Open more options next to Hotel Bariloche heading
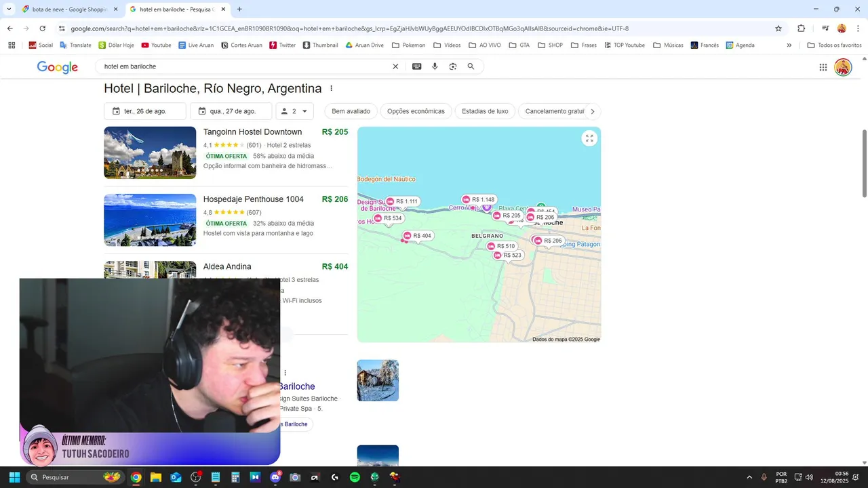The image size is (868, 488). click(x=331, y=89)
